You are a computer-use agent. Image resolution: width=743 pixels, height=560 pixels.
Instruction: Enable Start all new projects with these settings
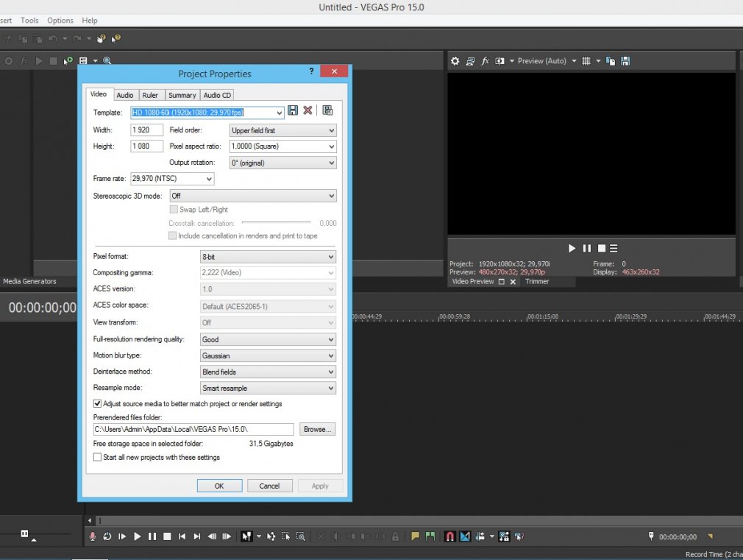pos(97,457)
